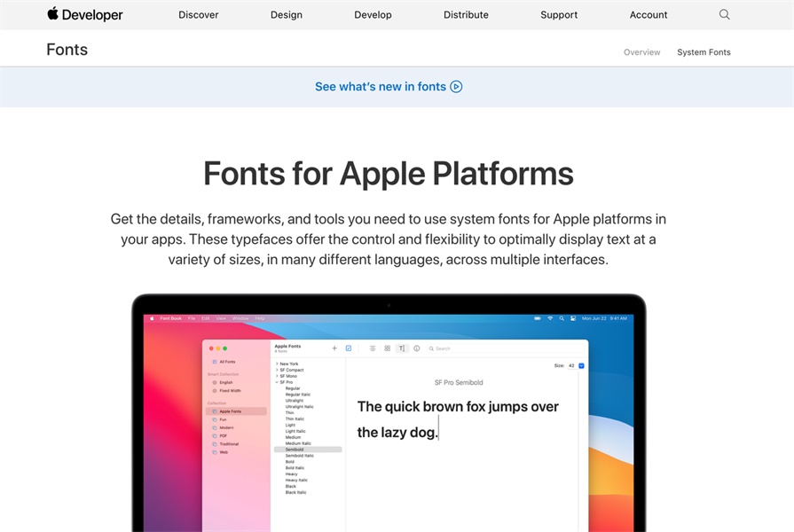Open the font Size dropdown
The image size is (794, 532).
click(581, 365)
